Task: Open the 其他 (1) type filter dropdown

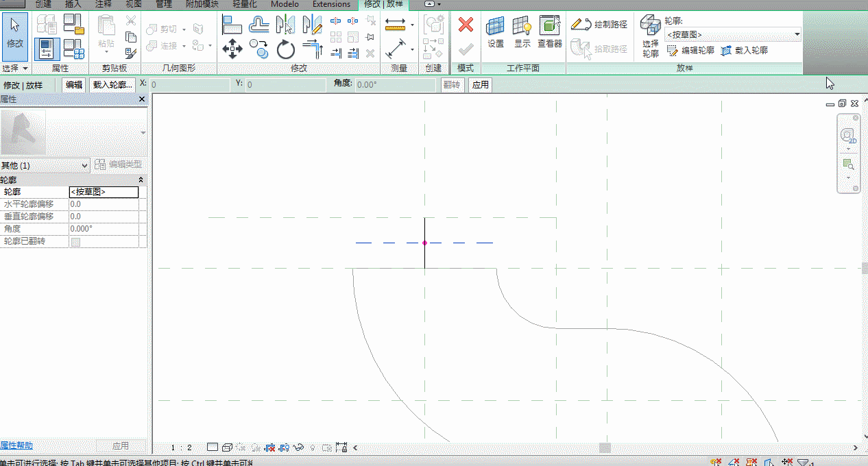Action: point(45,165)
